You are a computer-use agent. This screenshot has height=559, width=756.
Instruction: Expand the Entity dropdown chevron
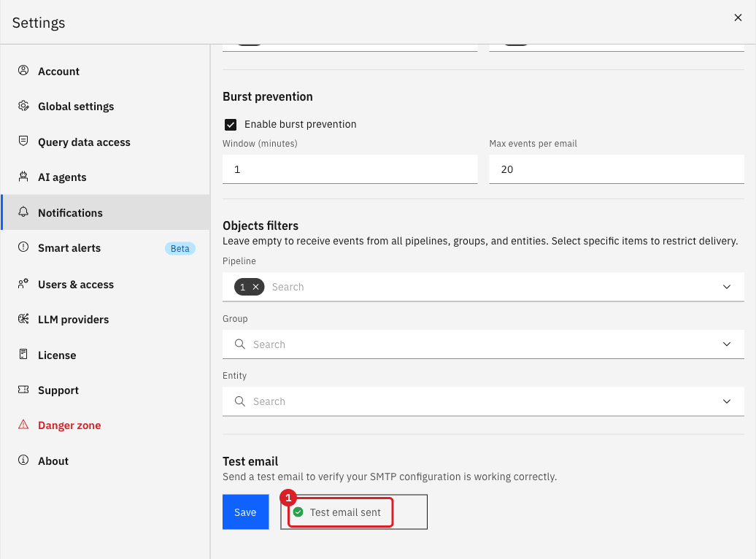727,401
